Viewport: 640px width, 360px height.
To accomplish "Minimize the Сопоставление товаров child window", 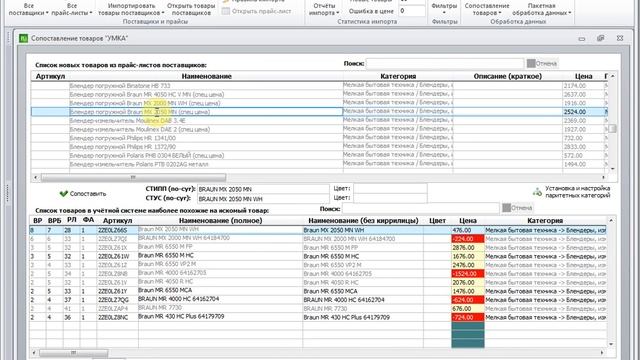I will [x=582, y=39].
